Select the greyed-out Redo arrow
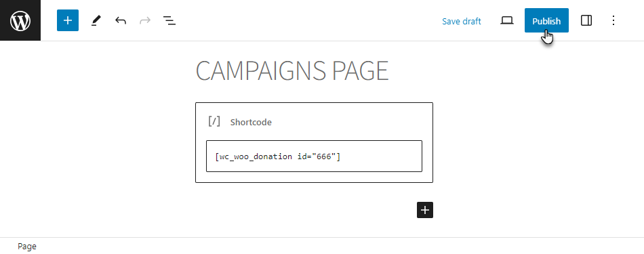 coord(145,20)
